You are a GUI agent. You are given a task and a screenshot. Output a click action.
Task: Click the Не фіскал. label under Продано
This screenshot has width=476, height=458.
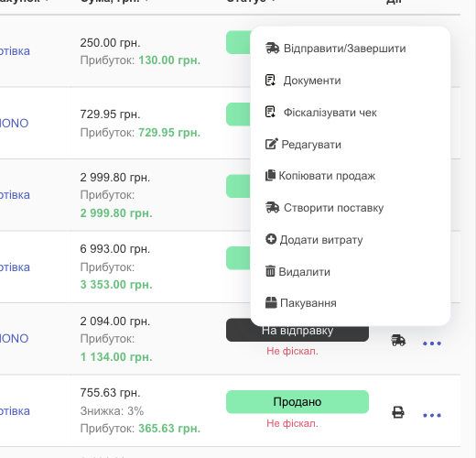coord(292,423)
